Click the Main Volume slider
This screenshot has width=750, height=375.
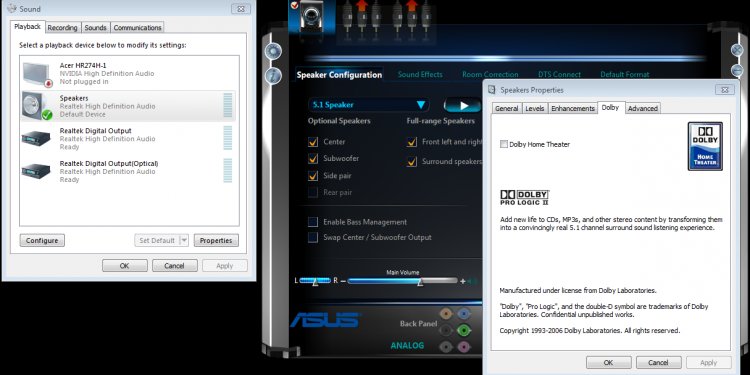pos(403,281)
